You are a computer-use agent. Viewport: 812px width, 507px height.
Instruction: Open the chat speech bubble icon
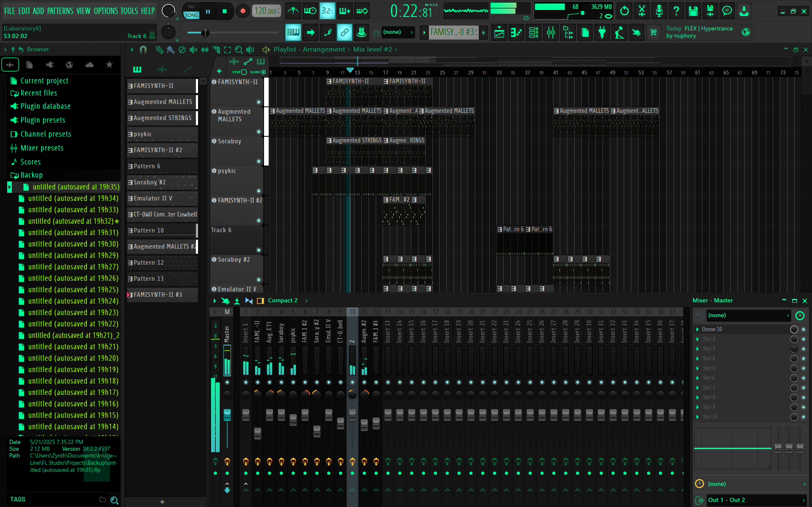[727, 11]
